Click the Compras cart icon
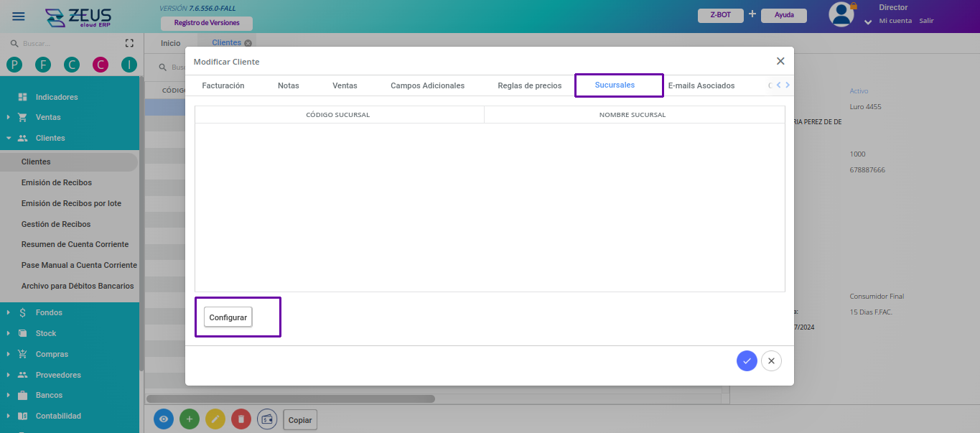 tap(22, 354)
